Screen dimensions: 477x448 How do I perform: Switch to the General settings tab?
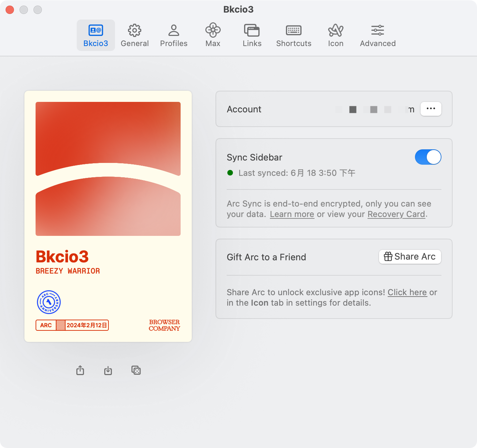click(x=135, y=35)
